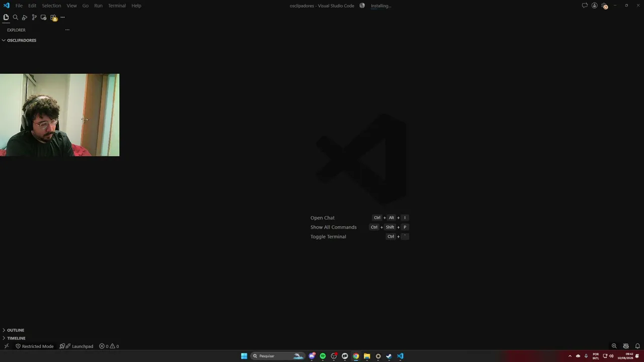Open the Accounts icon in the title bar
The height and width of the screenshot is (362, 644).
coord(595,6)
